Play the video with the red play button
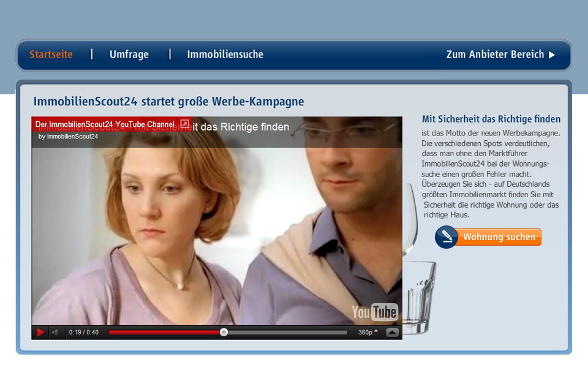Screen dimensions: 588x392 click(40, 333)
